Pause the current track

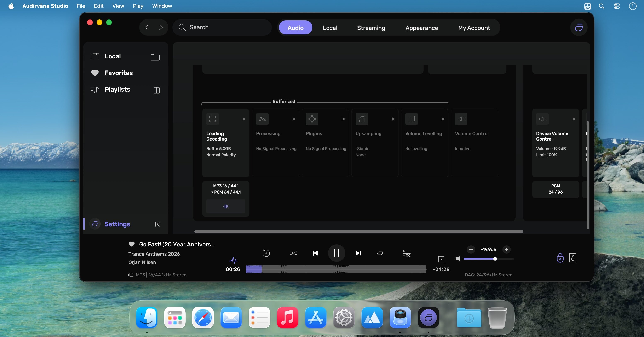[x=337, y=253]
